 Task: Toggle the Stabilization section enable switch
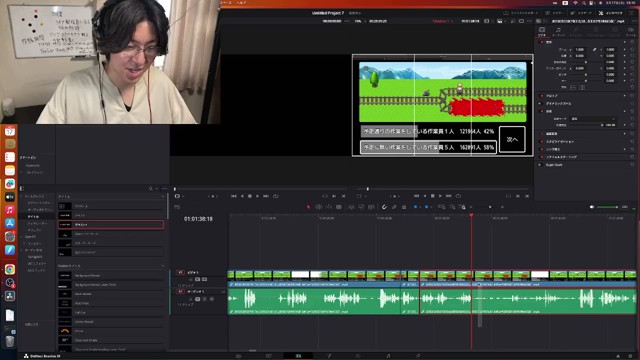coord(542,141)
